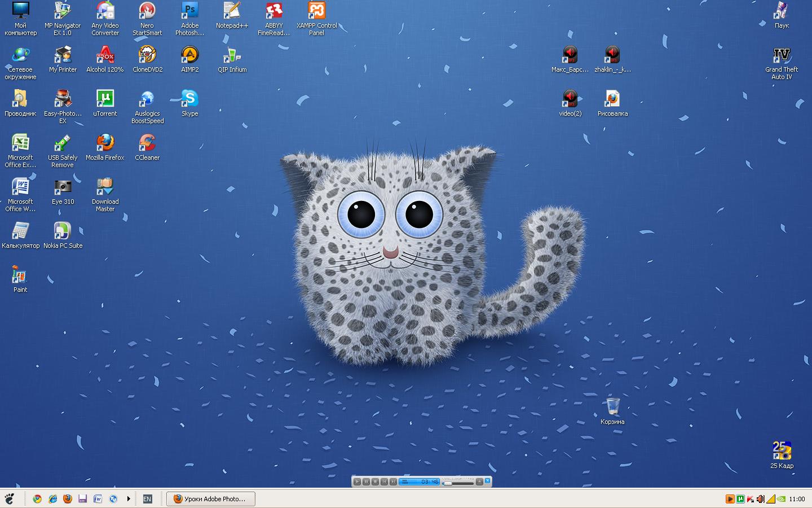Click the Start button on the taskbar
Screen dimensions: 812x508
[10, 499]
